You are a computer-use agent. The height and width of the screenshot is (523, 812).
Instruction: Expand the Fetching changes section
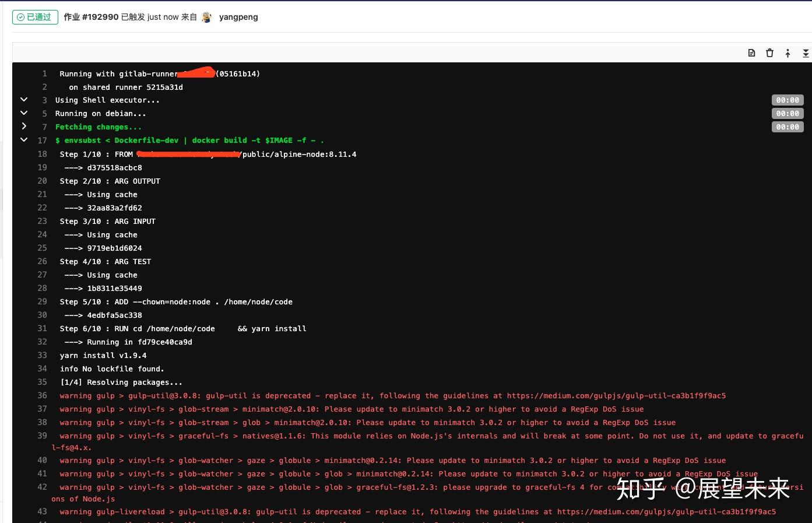coord(24,127)
